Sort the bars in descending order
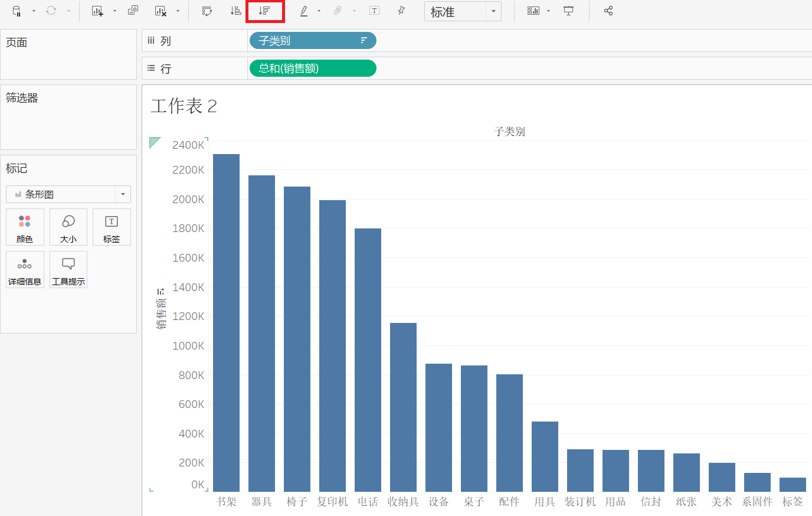 click(264, 11)
